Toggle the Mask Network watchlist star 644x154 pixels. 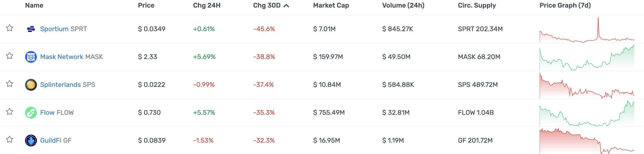tap(9, 56)
